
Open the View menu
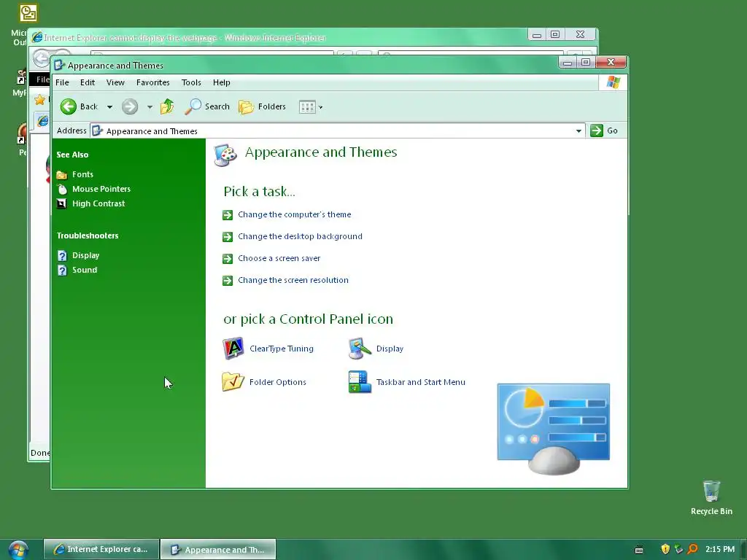(115, 82)
